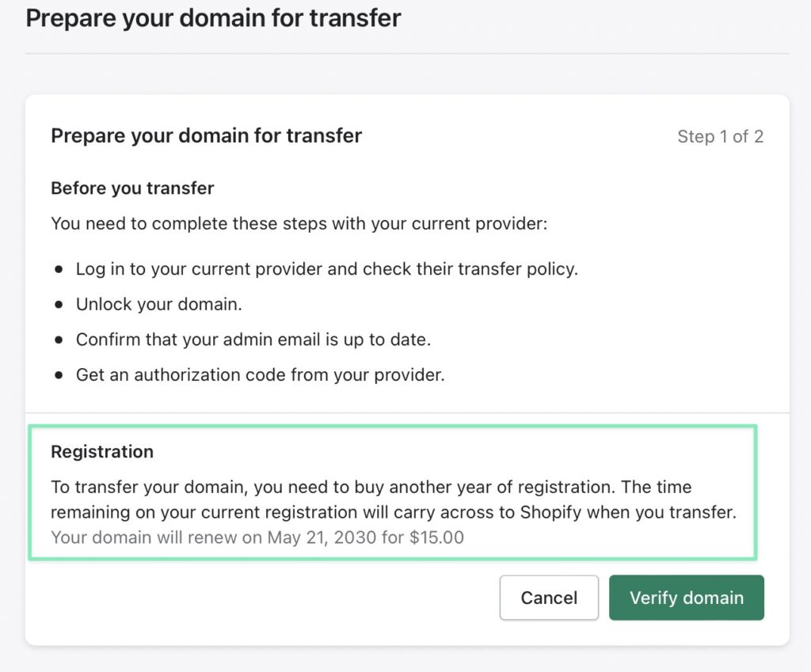Viewport: 811px width, 672px height.
Task: Select the Before you transfer heading
Action: click(131, 188)
